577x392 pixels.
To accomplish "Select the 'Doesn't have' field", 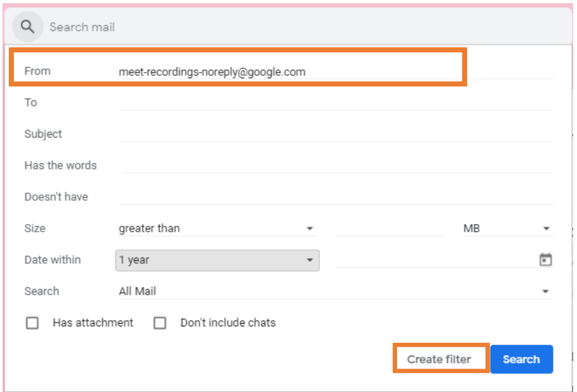I will (x=284, y=197).
